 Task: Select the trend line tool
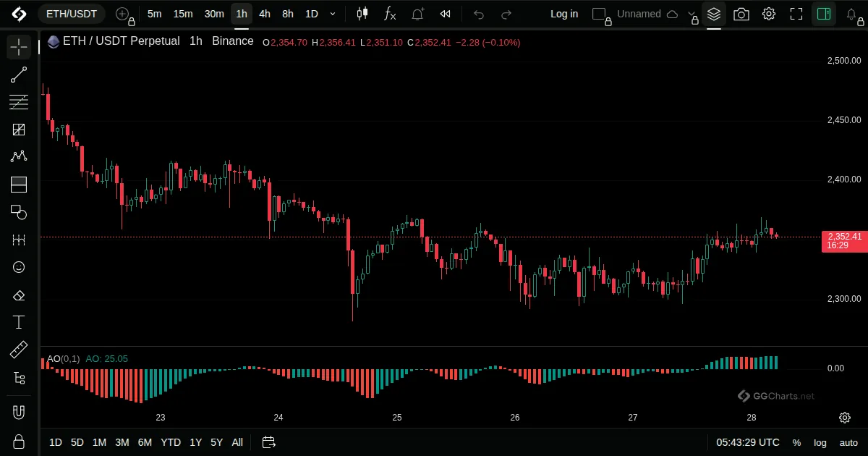(x=19, y=75)
